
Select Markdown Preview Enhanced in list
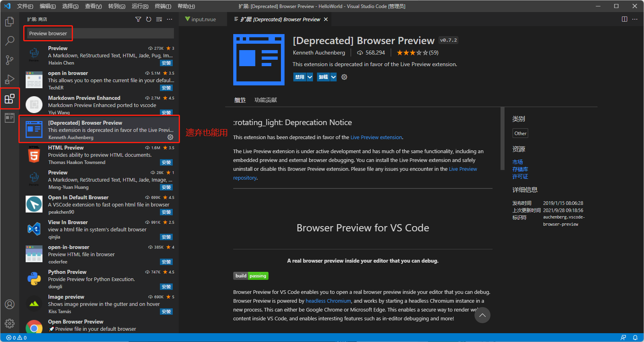pos(99,104)
